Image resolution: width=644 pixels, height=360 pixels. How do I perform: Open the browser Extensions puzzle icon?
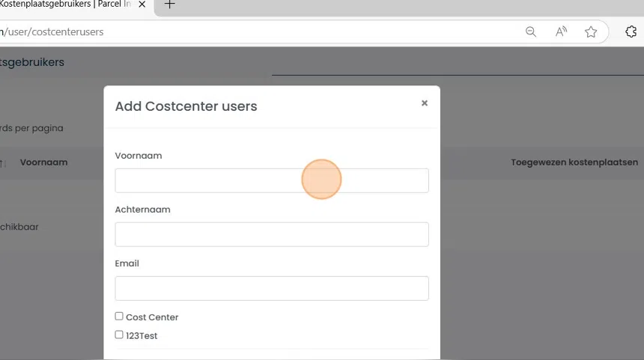click(x=631, y=31)
